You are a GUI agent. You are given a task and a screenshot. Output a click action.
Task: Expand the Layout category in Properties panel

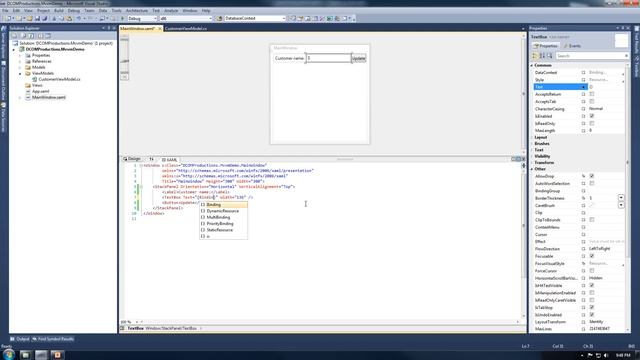(532, 138)
